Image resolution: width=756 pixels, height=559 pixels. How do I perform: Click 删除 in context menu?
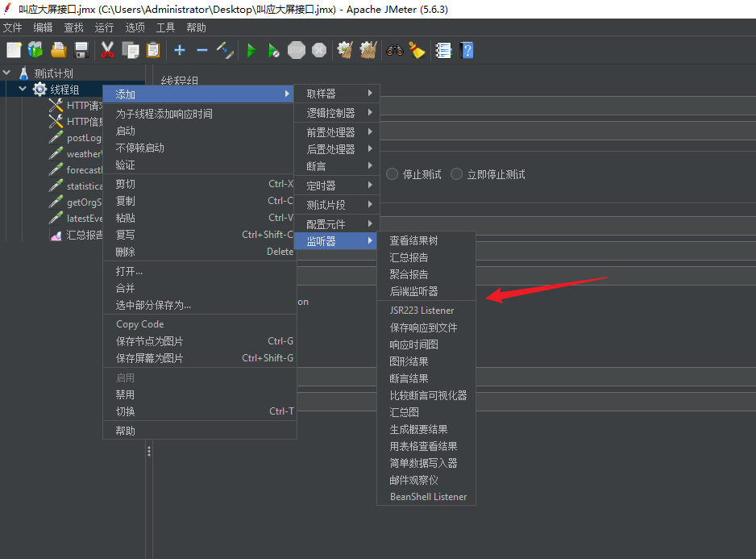200,252
